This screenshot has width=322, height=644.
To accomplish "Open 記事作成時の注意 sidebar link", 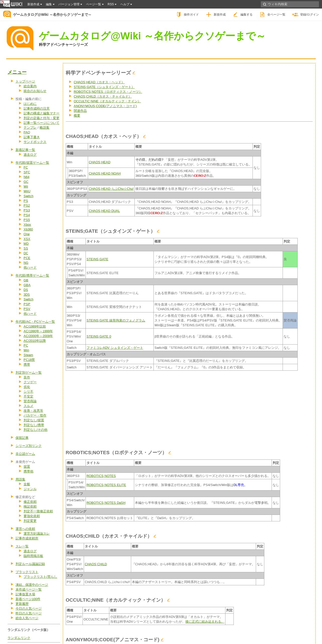I will pyautogui.click(x=37, y=109).
